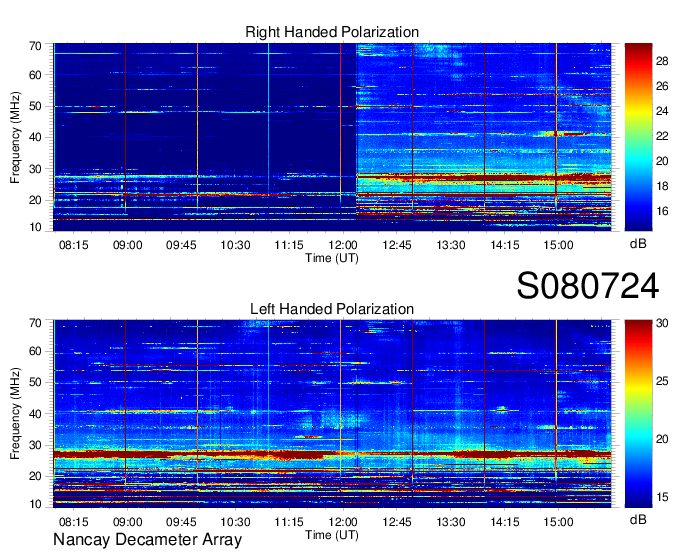Click the 09:00 time tick on Left Handed plot
Image resolution: width=680 pixels, height=552 pixels.
[x=128, y=522]
